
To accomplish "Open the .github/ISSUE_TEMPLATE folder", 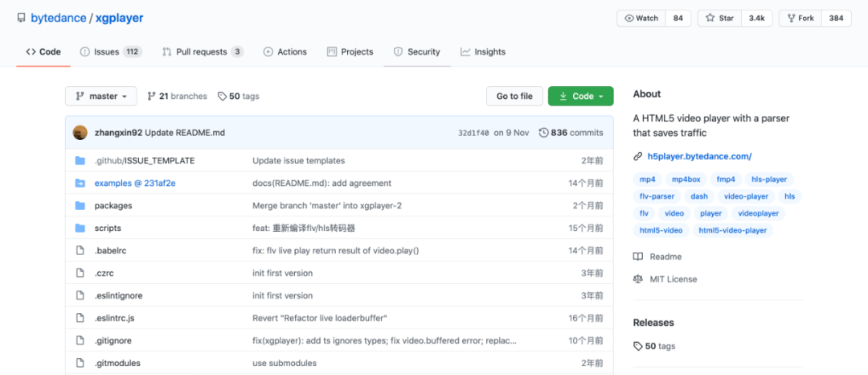I will point(145,161).
